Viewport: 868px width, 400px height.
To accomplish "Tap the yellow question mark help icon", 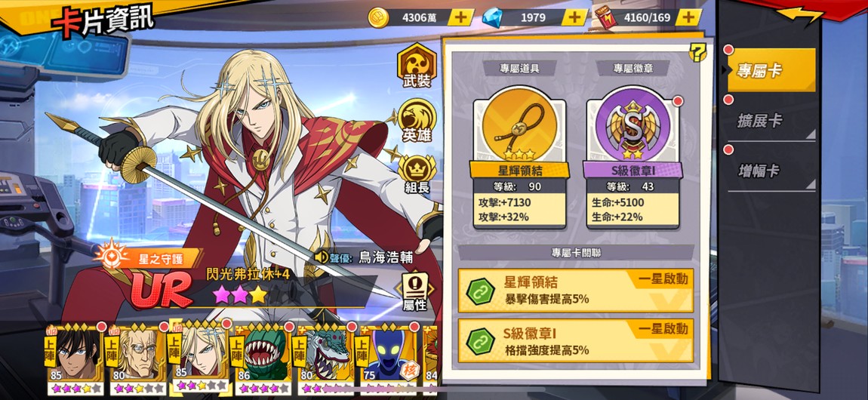I will 697,53.
